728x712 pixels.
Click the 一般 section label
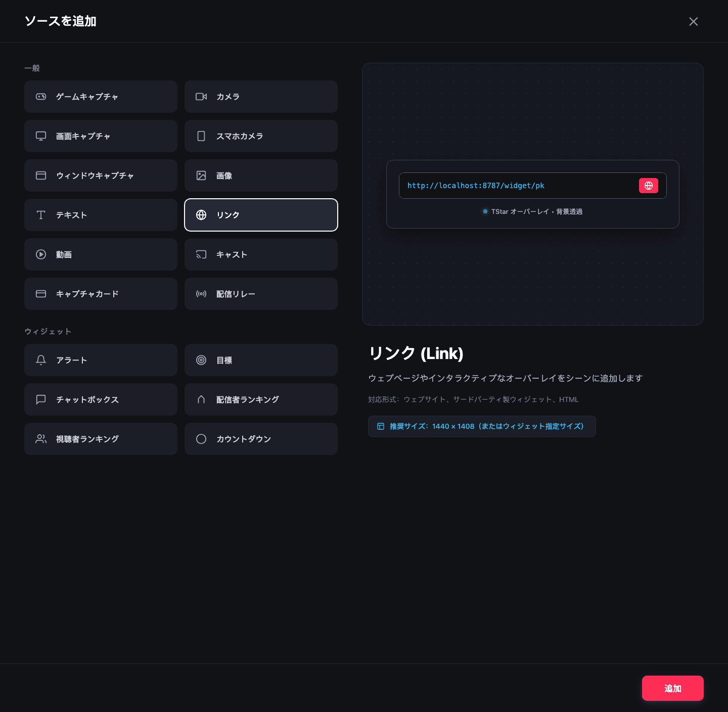pos(32,68)
